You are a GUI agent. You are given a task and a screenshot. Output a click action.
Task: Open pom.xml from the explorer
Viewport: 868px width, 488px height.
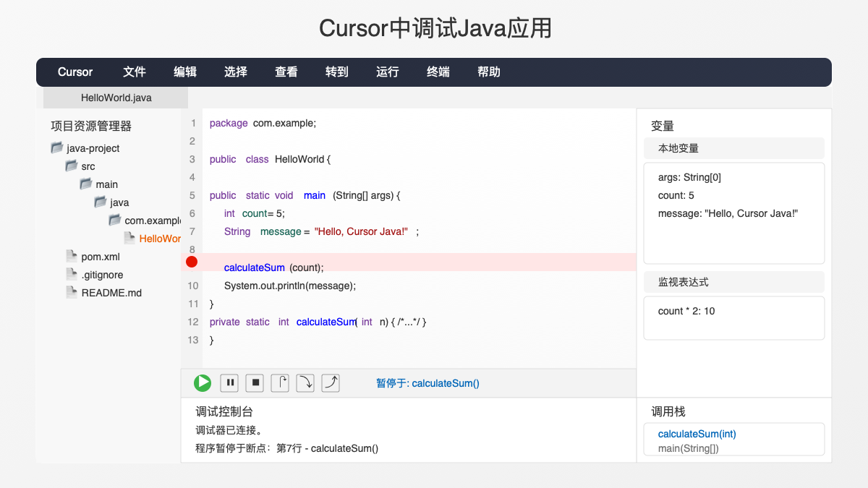(101, 257)
